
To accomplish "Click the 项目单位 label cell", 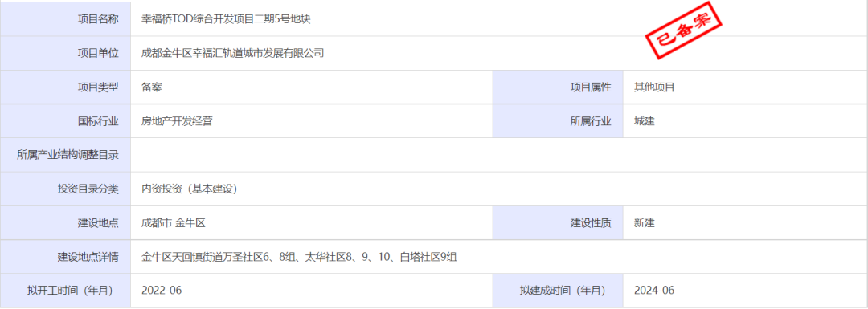I will [66, 53].
